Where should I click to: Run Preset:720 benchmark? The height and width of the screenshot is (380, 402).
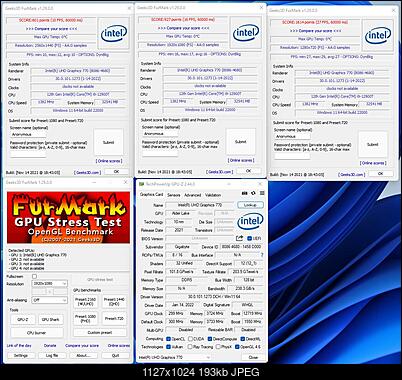tap(114, 318)
